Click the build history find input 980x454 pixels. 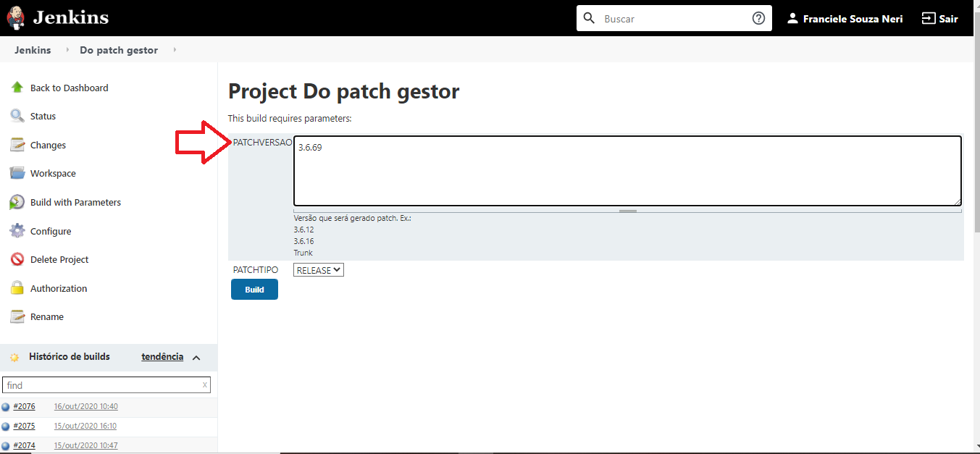tap(106, 385)
